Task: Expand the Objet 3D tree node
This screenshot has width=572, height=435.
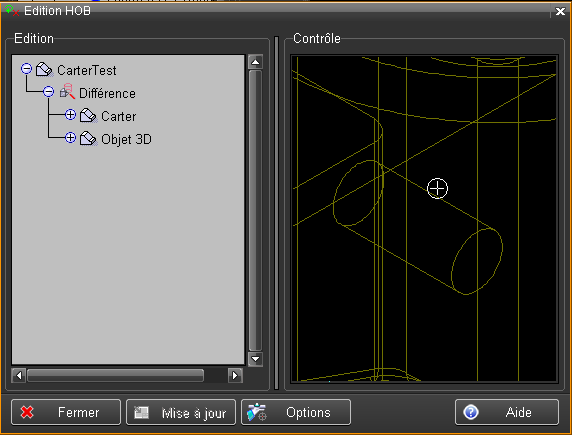Action: pos(70,138)
